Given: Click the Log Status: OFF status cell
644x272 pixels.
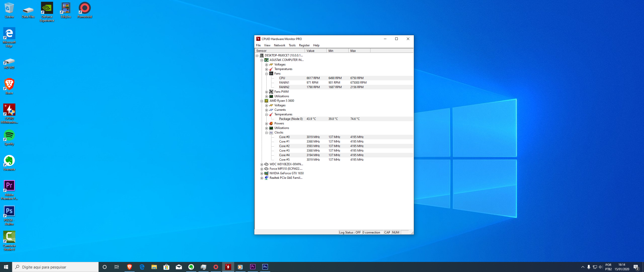Looking at the screenshot, I should [x=350, y=232].
